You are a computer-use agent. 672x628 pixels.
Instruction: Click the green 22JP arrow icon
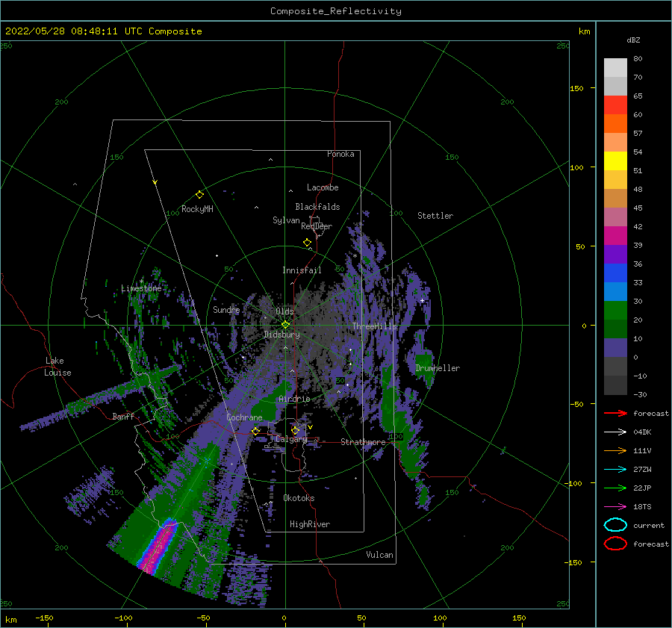pyautogui.click(x=615, y=488)
